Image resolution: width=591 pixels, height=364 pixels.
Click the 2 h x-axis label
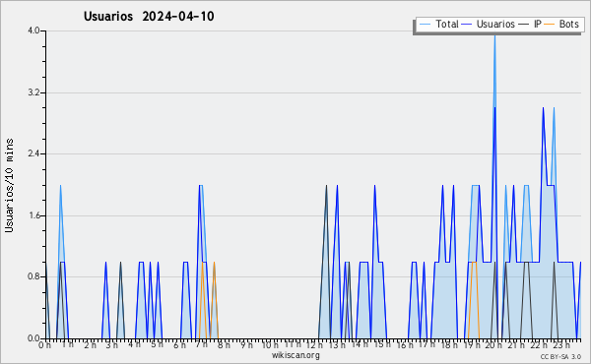tap(90, 344)
